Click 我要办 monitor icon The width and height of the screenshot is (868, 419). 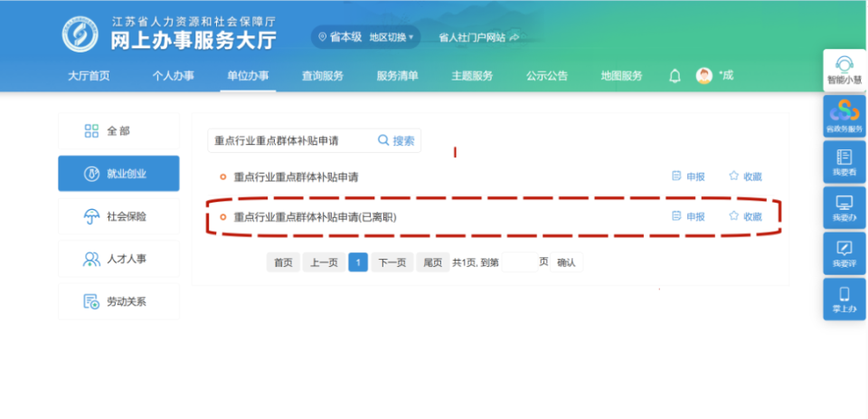coord(844,203)
